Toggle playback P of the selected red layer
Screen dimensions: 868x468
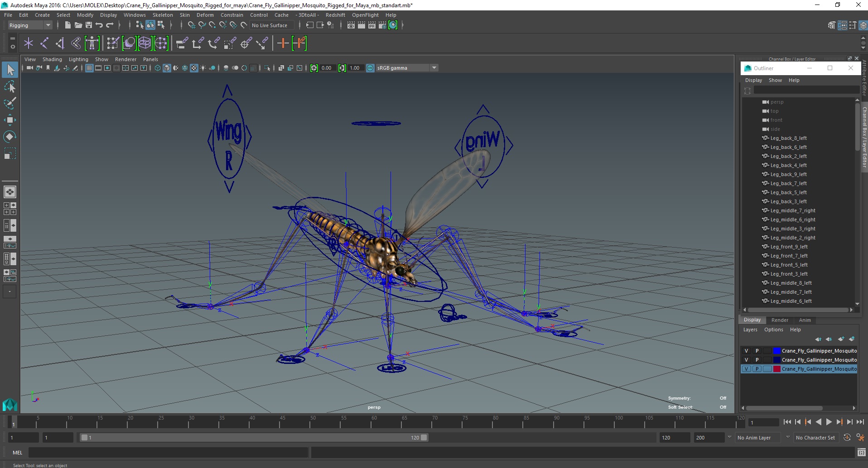tap(757, 369)
